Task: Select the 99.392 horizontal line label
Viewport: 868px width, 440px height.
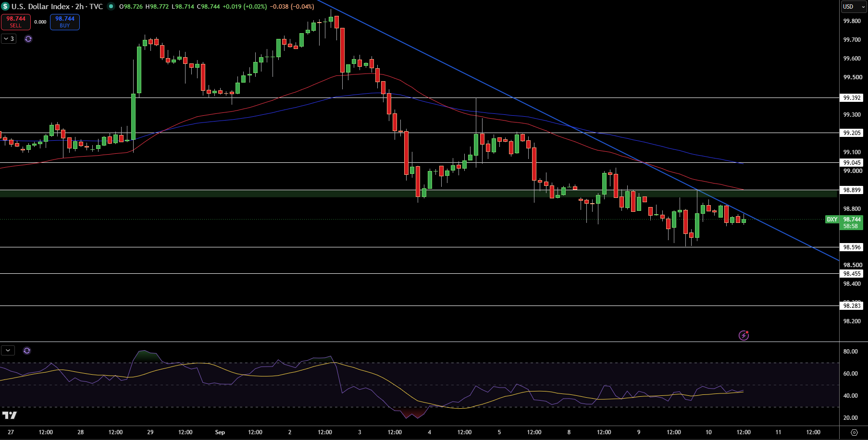Action: [852, 98]
